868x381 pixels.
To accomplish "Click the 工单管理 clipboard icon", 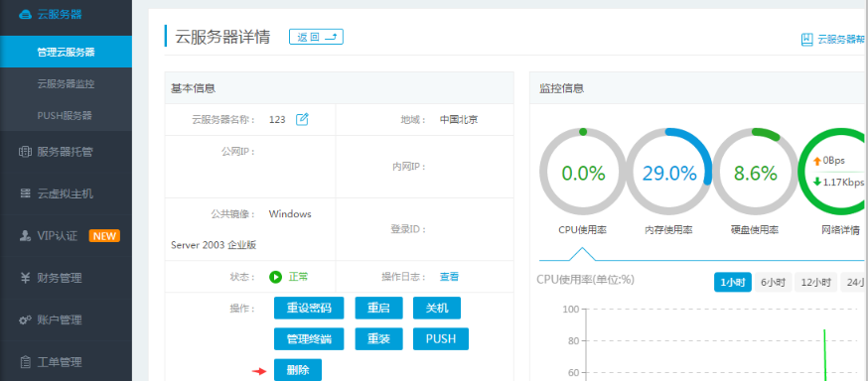I will point(25,362).
